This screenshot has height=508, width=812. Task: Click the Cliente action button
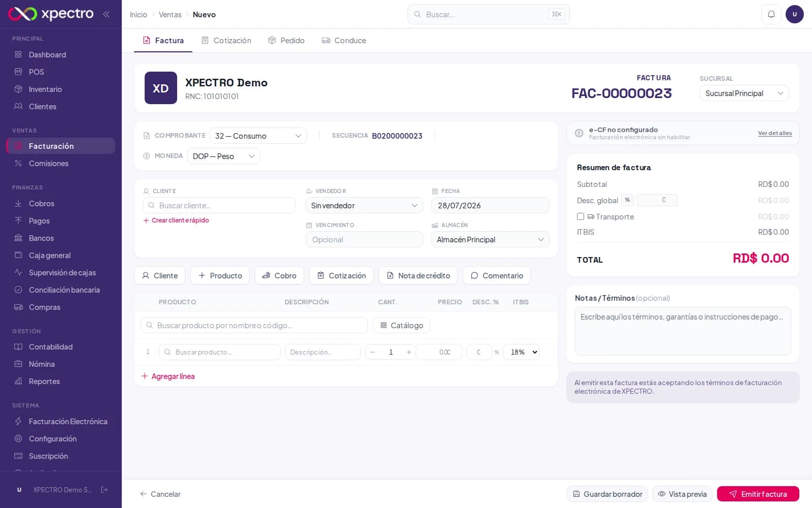tap(159, 275)
